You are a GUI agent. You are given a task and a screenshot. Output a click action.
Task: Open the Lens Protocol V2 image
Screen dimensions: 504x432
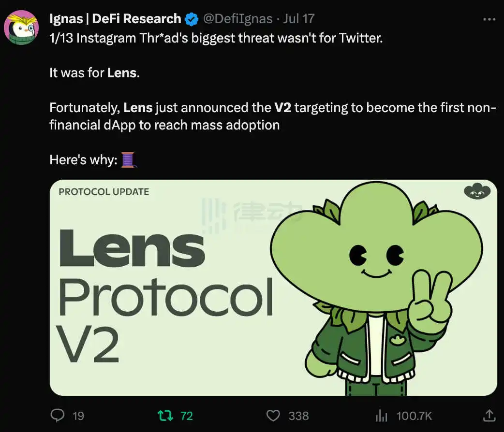click(273, 288)
